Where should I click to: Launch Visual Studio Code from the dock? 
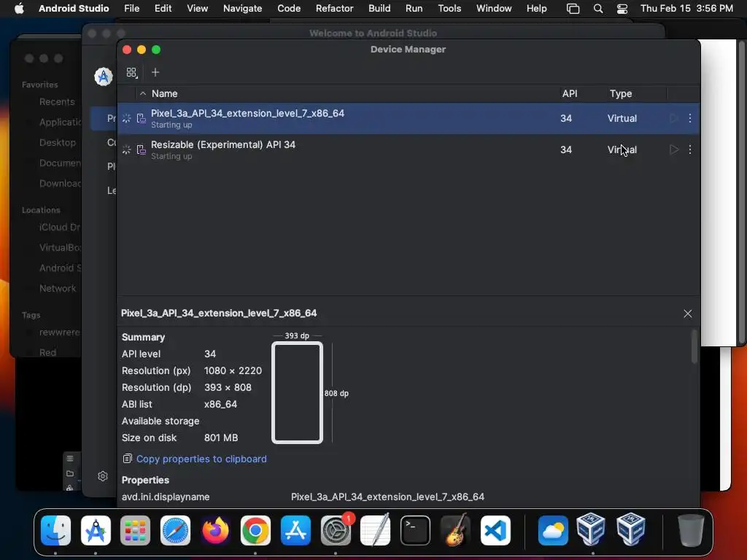(495, 530)
